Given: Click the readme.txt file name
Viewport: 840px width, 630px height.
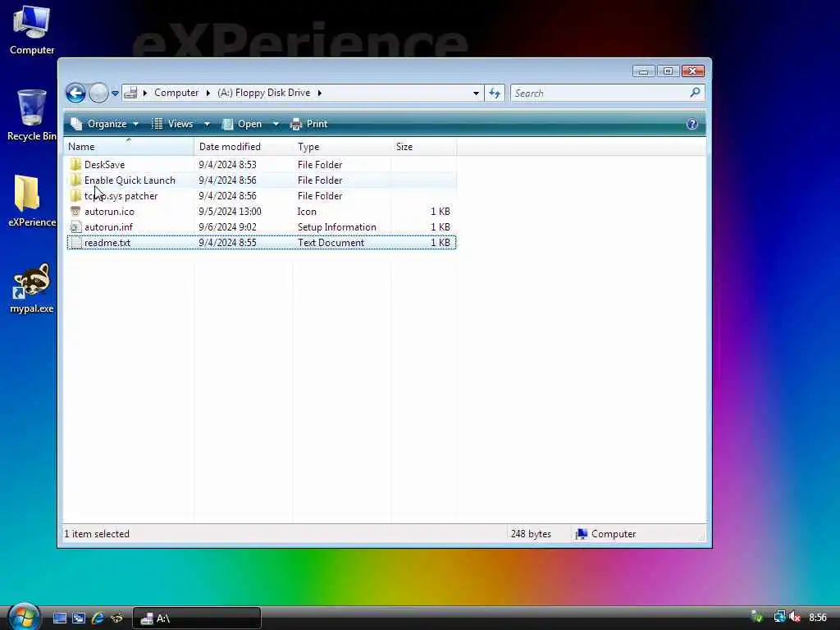Looking at the screenshot, I should 107,243.
